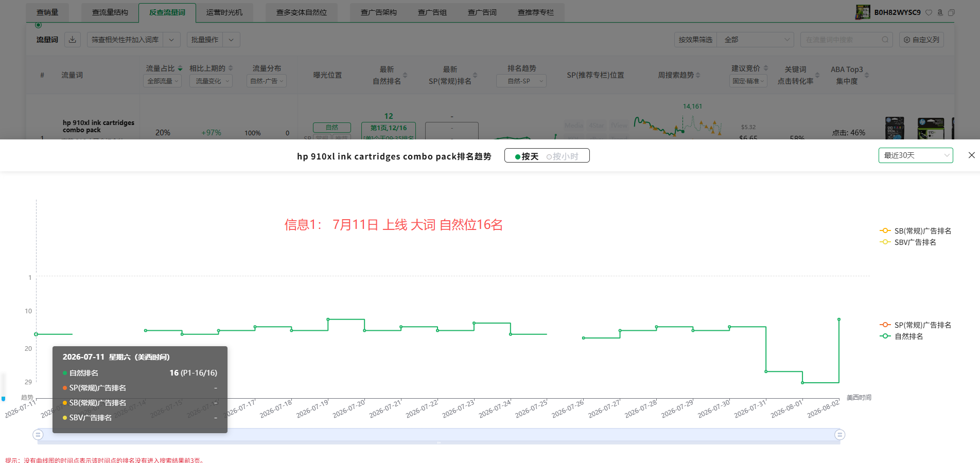Click the date range slider track

pos(439,435)
